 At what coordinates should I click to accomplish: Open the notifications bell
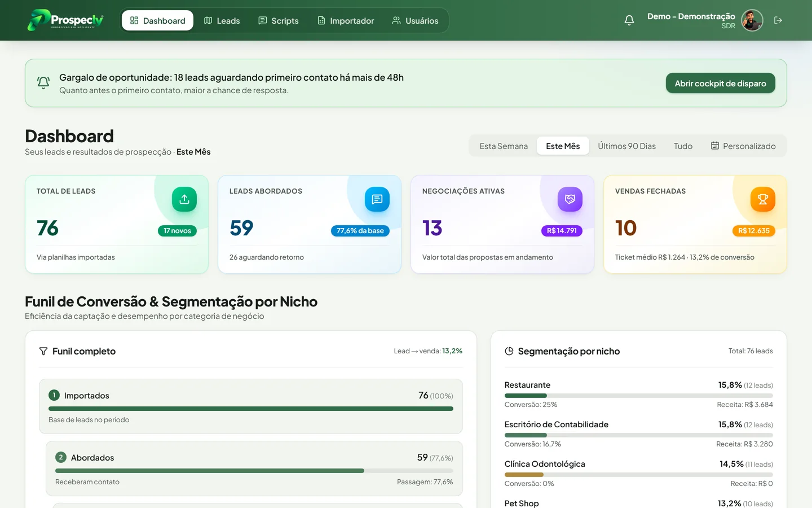tap(629, 20)
